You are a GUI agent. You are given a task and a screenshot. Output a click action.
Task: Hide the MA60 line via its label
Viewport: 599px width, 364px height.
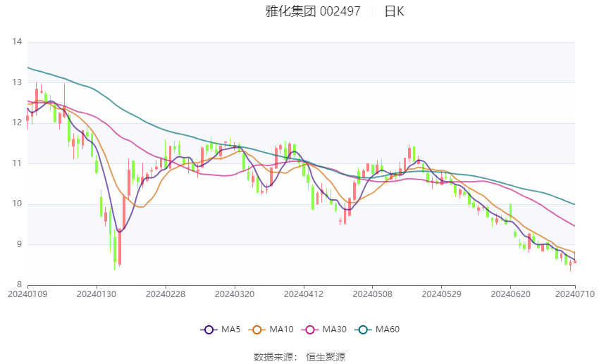[388, 330]
